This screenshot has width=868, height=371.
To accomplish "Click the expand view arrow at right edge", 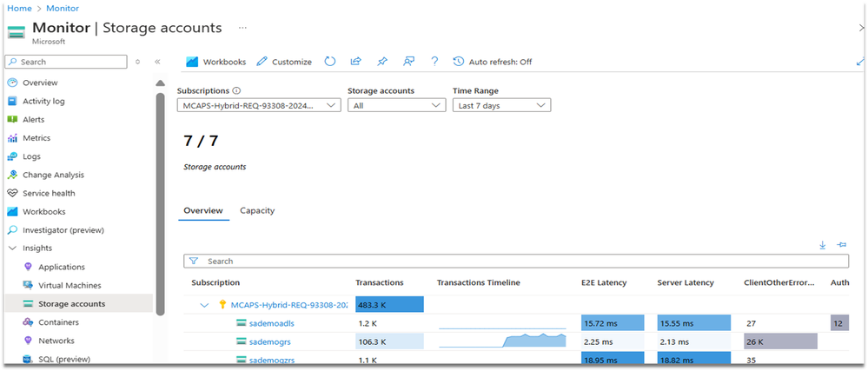I will (x=859, y=62).
